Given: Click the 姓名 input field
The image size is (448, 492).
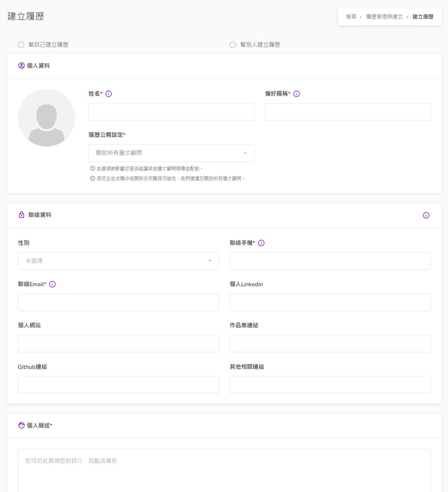Looking at the screenshot, I should point(171,112).
